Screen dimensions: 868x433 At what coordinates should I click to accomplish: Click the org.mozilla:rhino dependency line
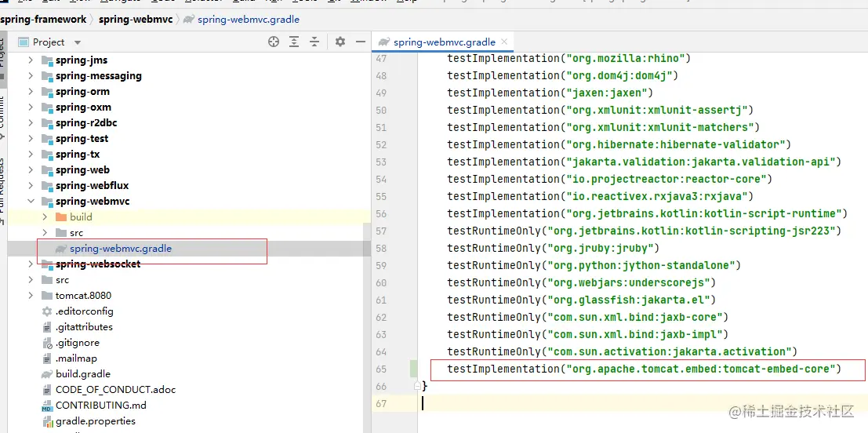pyautogui.click(x=569, y=58)
